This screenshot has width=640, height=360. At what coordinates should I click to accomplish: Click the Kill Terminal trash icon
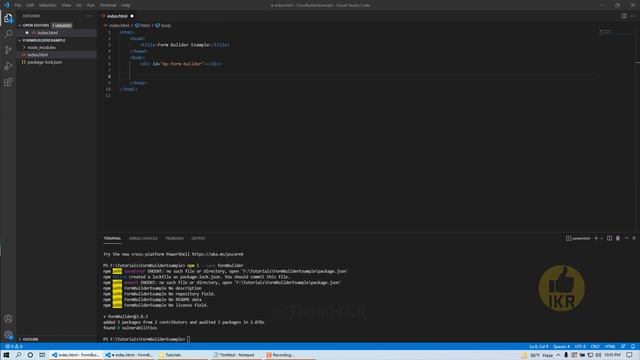point(618,238)
